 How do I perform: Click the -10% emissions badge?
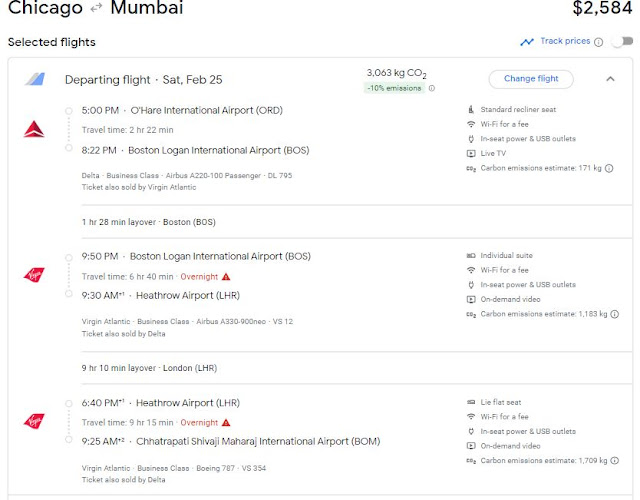click(x=394, y=88)
